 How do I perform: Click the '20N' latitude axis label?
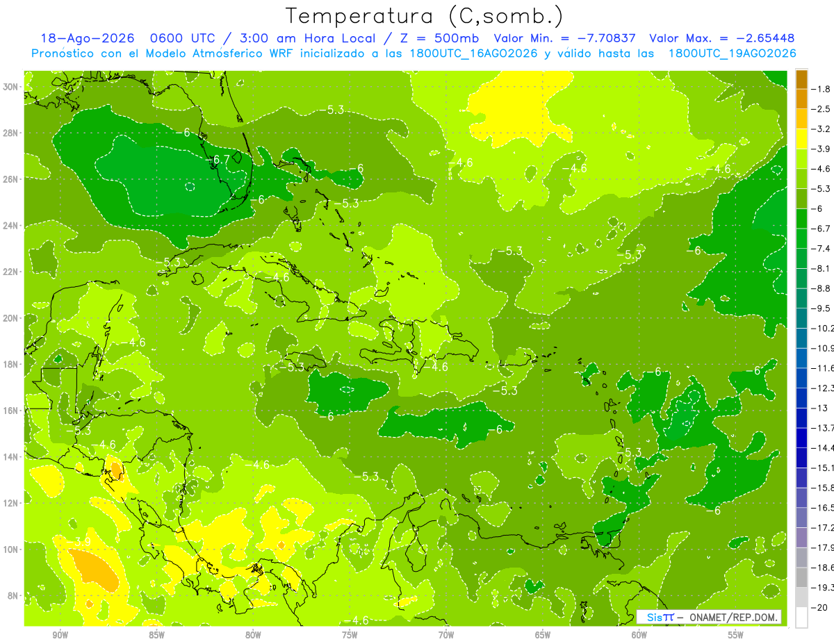[12, 318]
